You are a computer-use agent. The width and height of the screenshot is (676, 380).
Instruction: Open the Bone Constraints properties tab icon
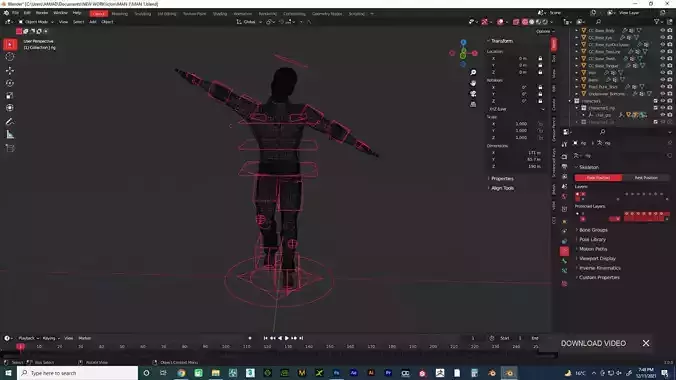coord(564,271)
